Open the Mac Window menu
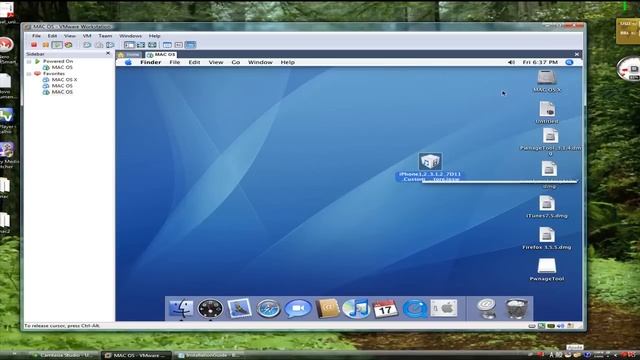Image resolution: width=640 pixels, height=360 pixels. click(x=260, y=62)
